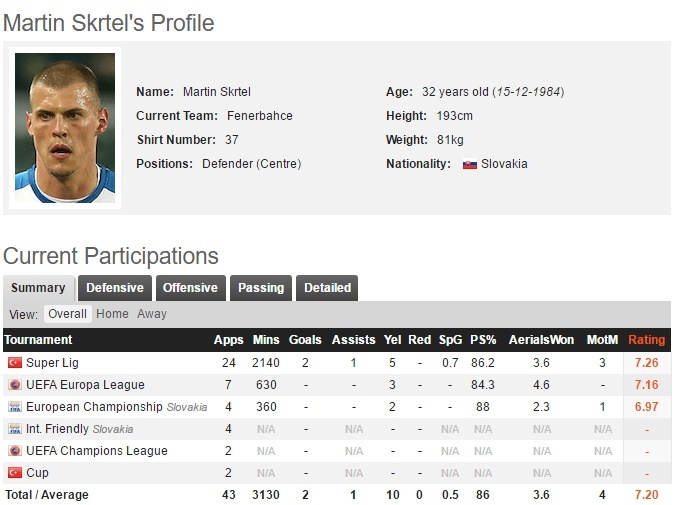680x505 pixels.
Task: Sort table by Goals column header
Action: click(305, 340)
